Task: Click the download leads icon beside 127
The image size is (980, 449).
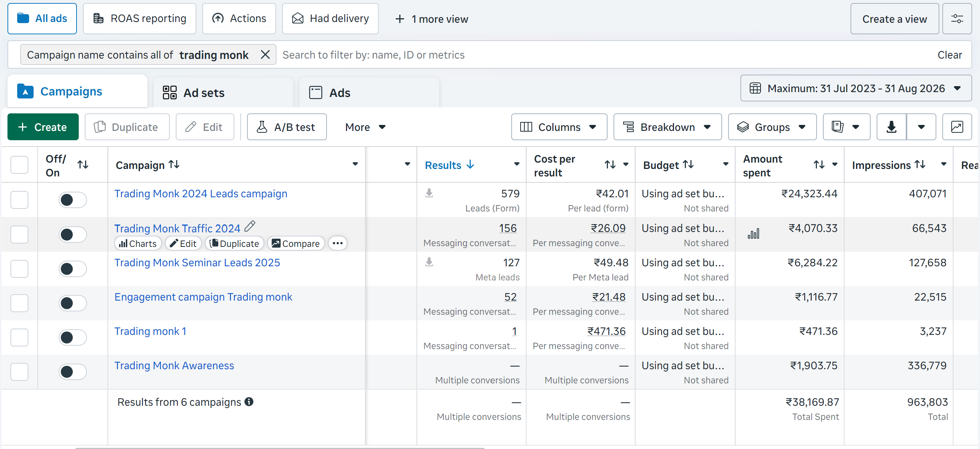Action: (429, 262)
